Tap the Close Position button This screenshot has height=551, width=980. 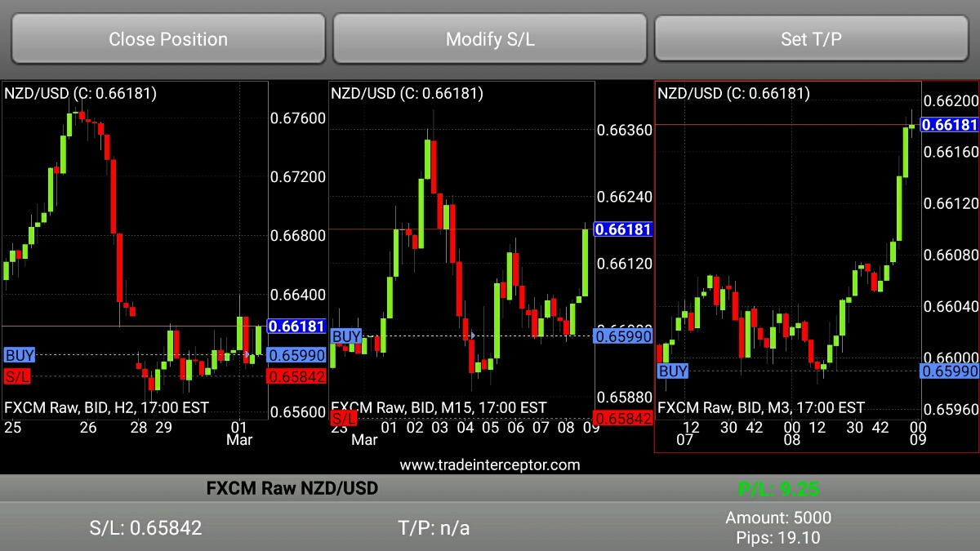[168, 38]
